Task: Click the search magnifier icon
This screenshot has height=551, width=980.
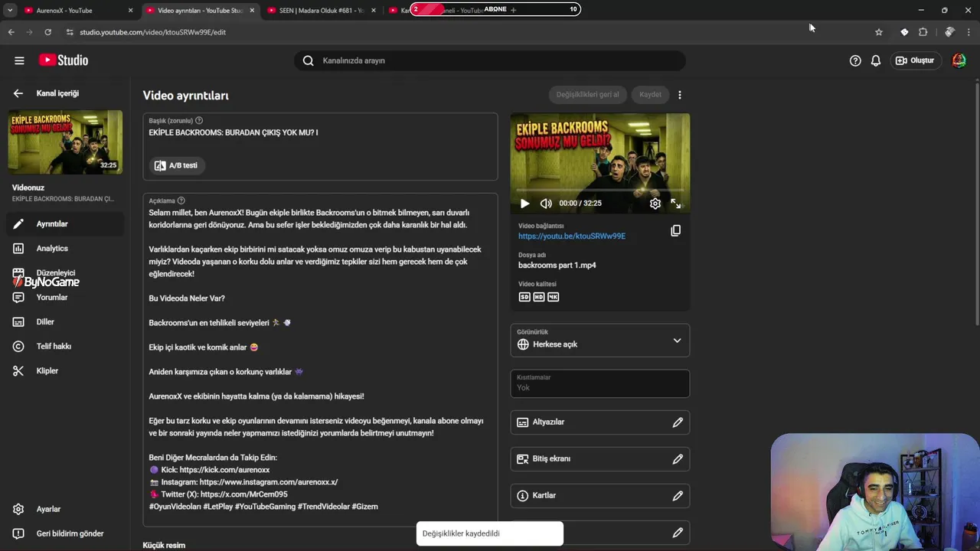Action: tap(308, 60)
